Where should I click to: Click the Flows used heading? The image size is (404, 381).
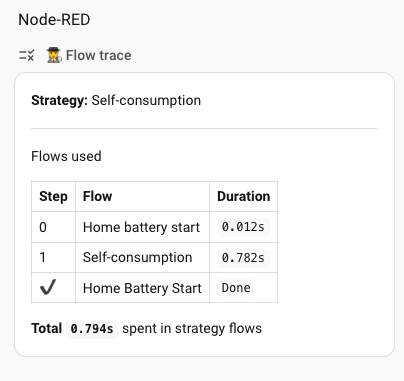click(66, 156)
